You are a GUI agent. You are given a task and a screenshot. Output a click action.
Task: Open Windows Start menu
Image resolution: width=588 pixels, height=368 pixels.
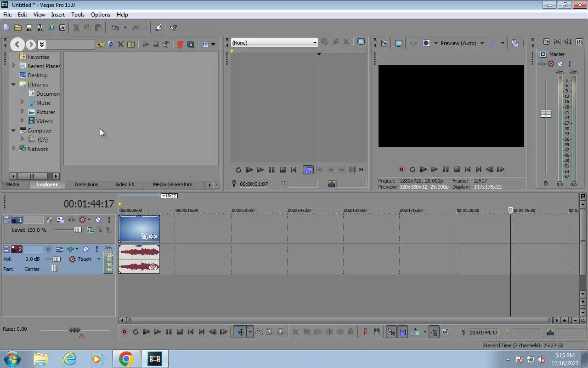(x=11, y=359)
